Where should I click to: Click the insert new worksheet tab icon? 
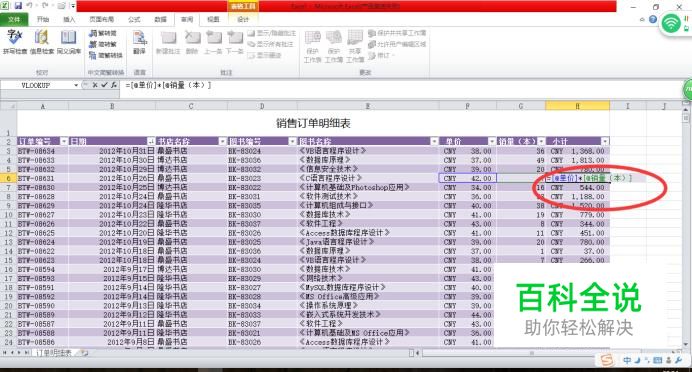click(x=84, y=353)
